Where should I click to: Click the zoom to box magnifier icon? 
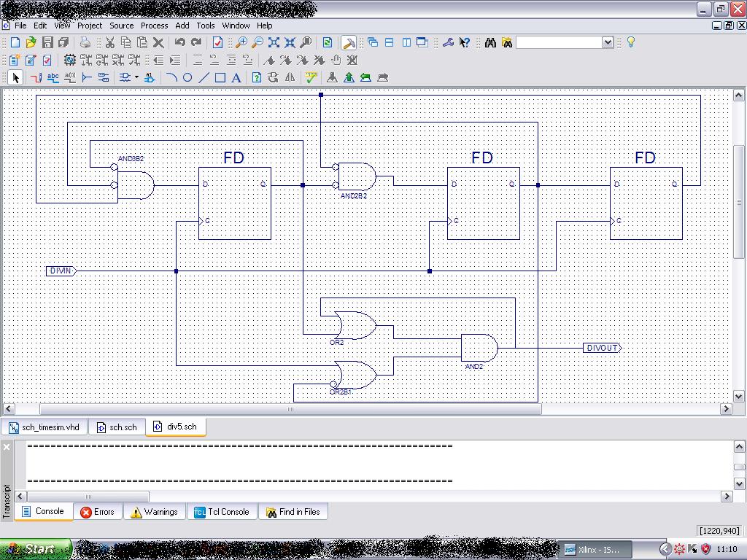point(306,42)
